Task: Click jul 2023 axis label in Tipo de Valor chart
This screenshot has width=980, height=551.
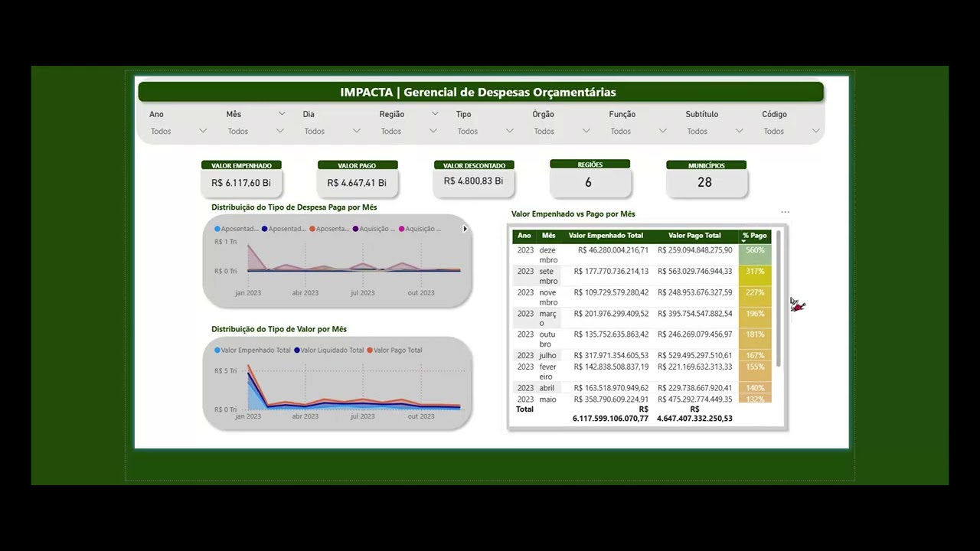Action: pyautogui.click(x=362, y=416)
